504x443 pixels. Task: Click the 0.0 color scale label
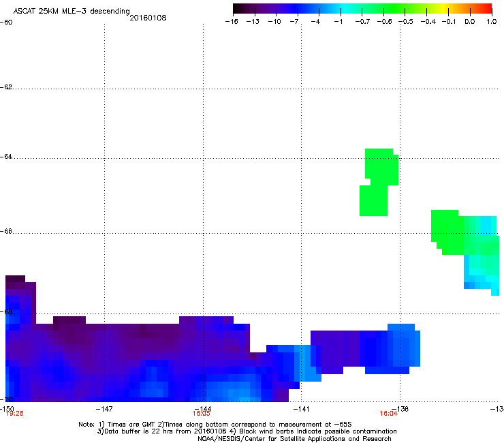pyautogui.click(x=470, y=22)
